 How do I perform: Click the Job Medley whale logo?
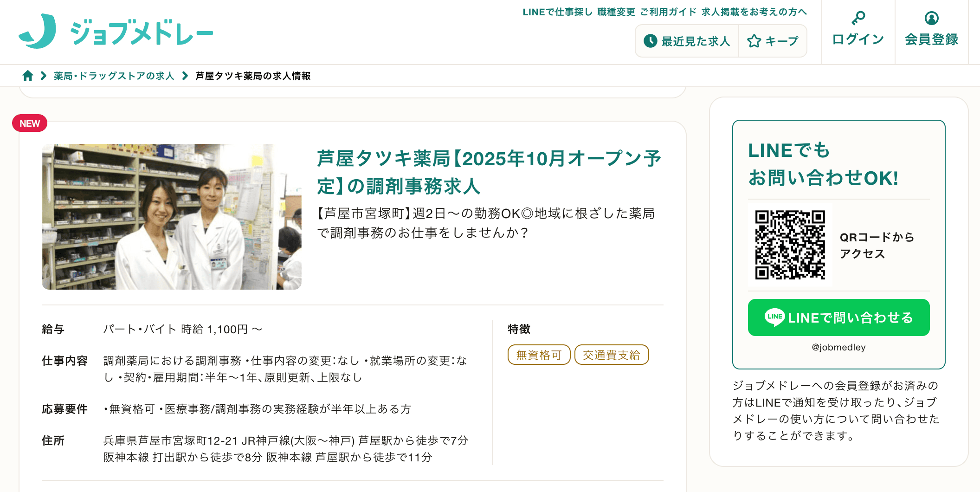pyautogui.click(x=38, y=31)
